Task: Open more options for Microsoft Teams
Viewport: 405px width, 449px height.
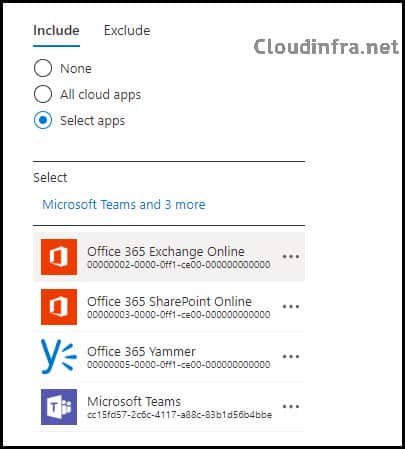Action: [x=291, y=407]
